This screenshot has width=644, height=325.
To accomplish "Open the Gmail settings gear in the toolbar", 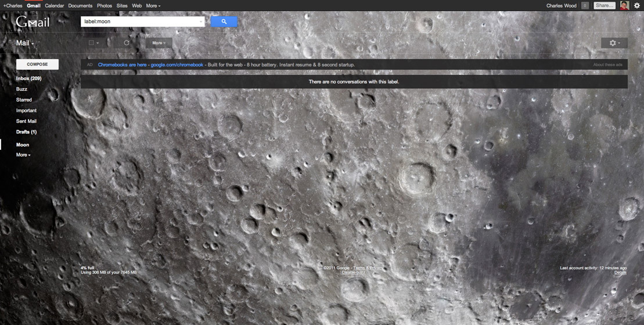I will point(614,43).
